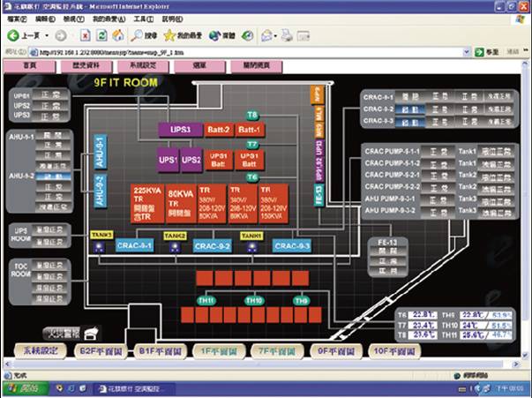The width and height of the screenshot is (532, 398).
Task: Click the T8 temperature sensor marker
Action: tap(252, 116)
